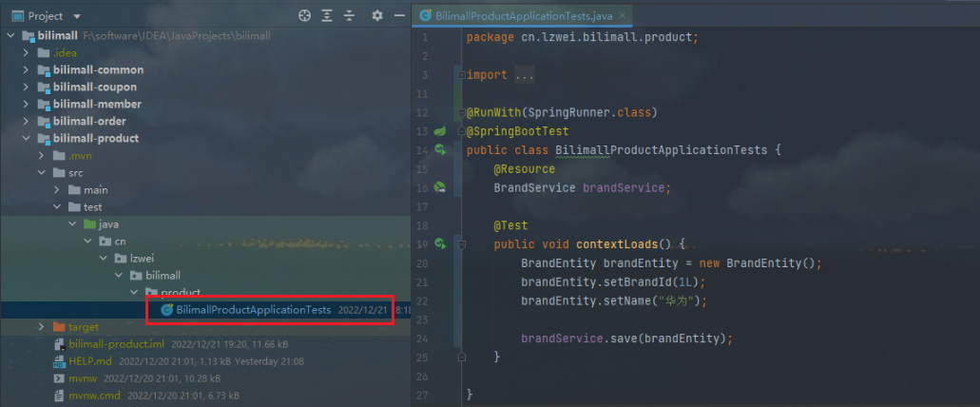Expand the bilimall-common module
Image resolution: width=980 pixels, height=407 pixels.
pyautogui.click(x=26, y=70)
